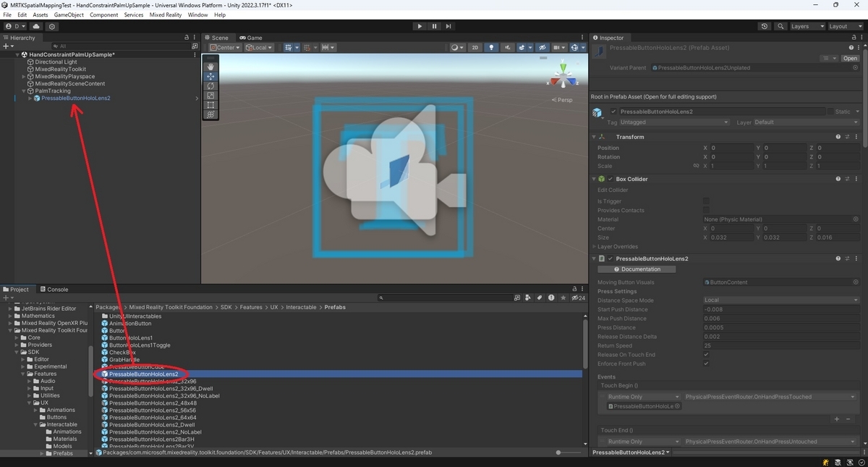This screenshot has width=868, height=467.
Task: Open the GameObject menu
Action: (69, 14)
